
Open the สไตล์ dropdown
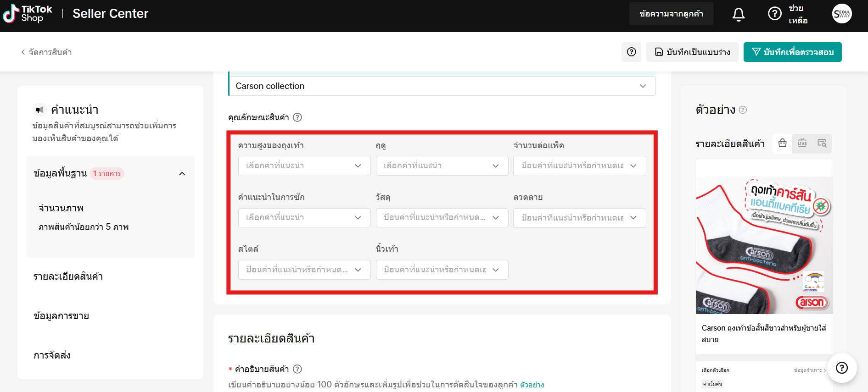pos(304,270)
